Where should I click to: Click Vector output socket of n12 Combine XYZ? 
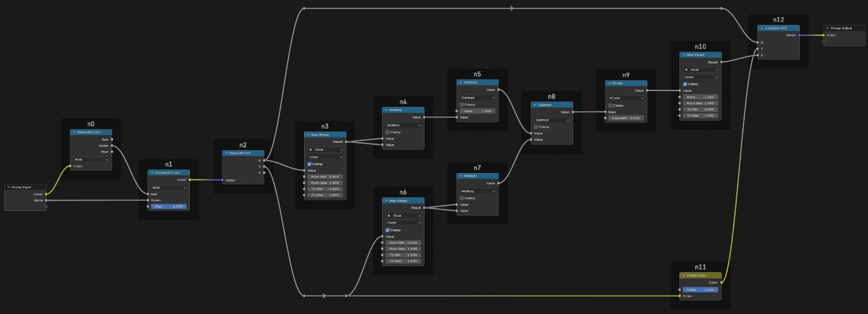[799, 35]
